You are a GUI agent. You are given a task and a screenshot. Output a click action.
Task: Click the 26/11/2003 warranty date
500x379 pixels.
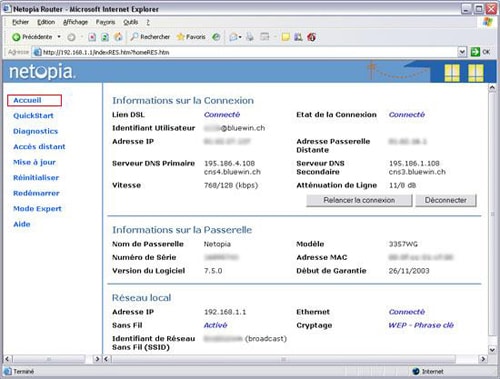pos(409,271)
